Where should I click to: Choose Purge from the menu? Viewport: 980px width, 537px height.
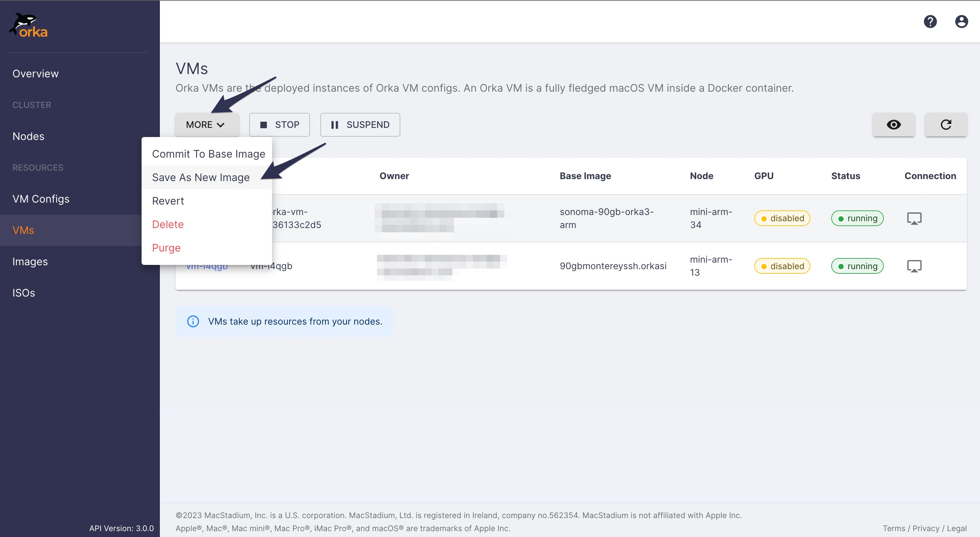click(166, 248)
